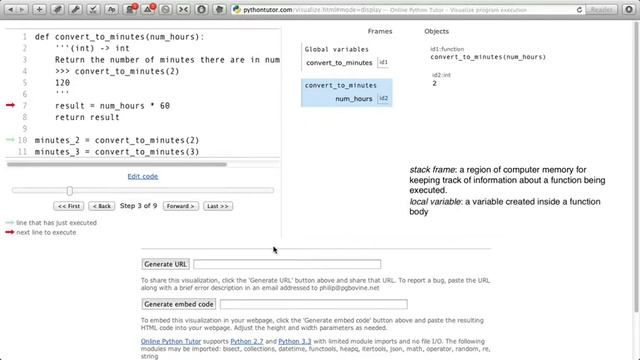Image resolution: width=640 pixels, height=360 pixels.
Task: Click the 'Ap' toolbar icon
Action: click(111, 9)
